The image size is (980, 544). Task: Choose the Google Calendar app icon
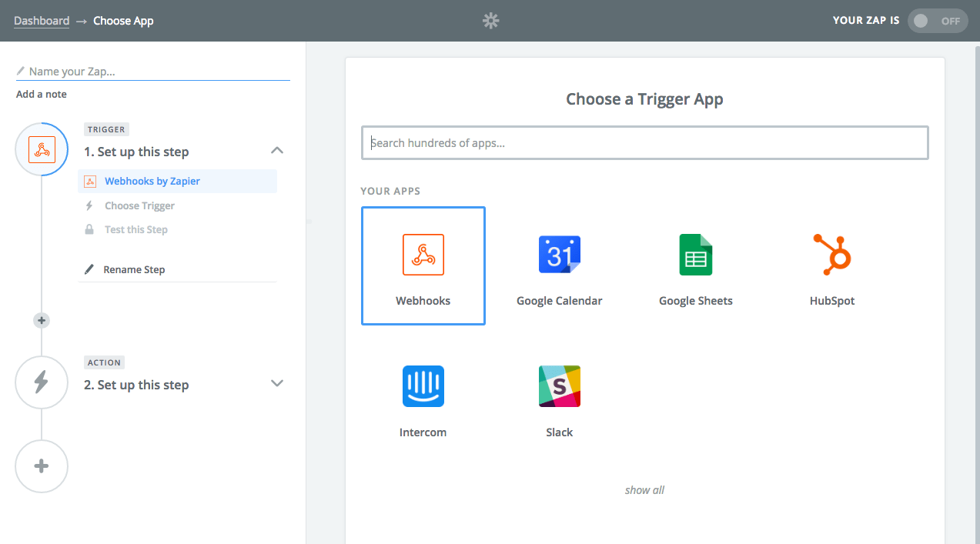point(560,255)
